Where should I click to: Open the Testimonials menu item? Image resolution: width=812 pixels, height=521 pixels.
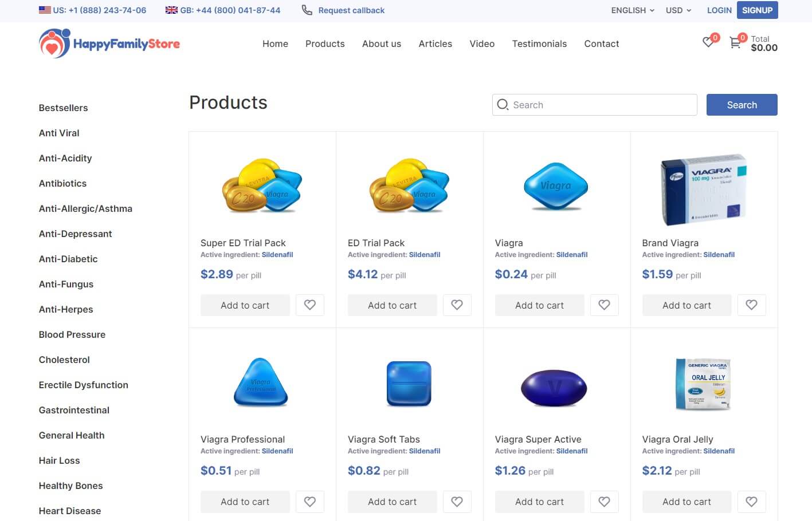pyautogui.click(x=539, y=44)
